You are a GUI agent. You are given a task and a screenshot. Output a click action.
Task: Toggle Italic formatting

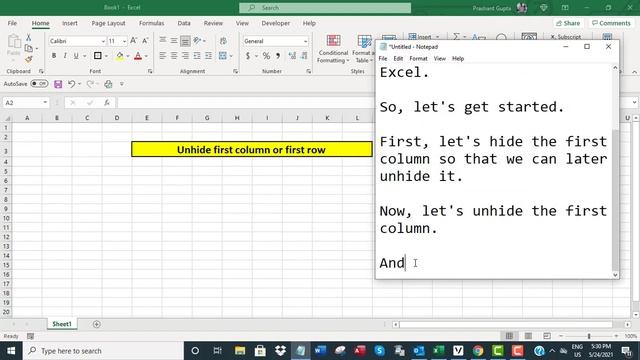[65, 56]
